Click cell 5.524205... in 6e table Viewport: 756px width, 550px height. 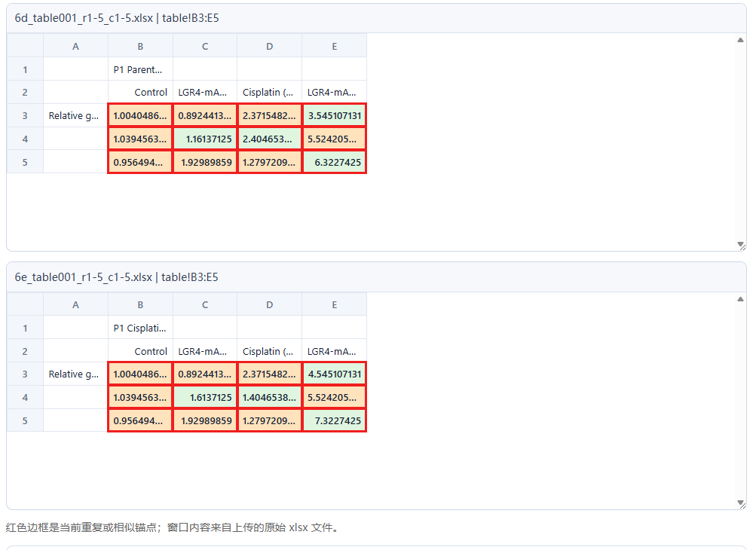tap(334, 397)
